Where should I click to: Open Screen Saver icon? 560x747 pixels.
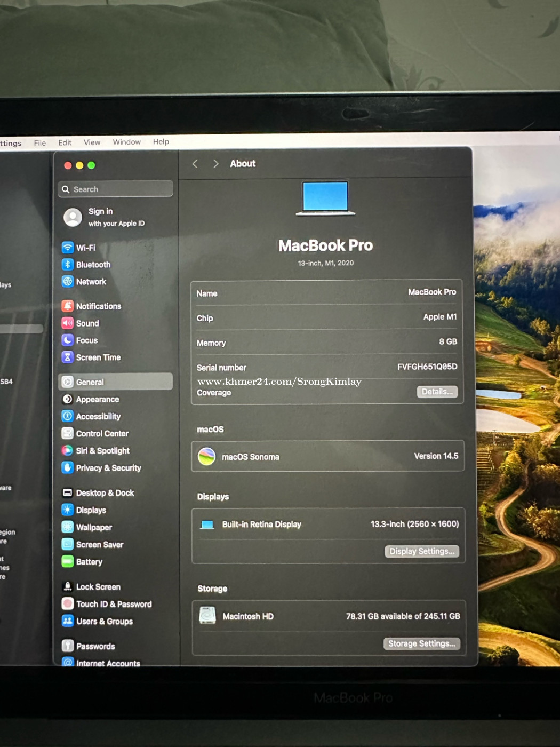click(x=68, y=544)
